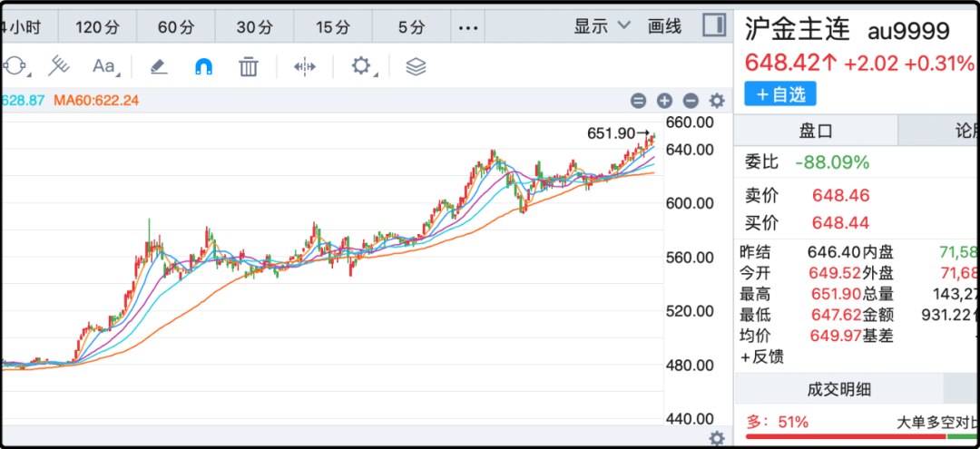Switch to the 15分 timeframe tab

pyautogui.click(x=333, y=27)
